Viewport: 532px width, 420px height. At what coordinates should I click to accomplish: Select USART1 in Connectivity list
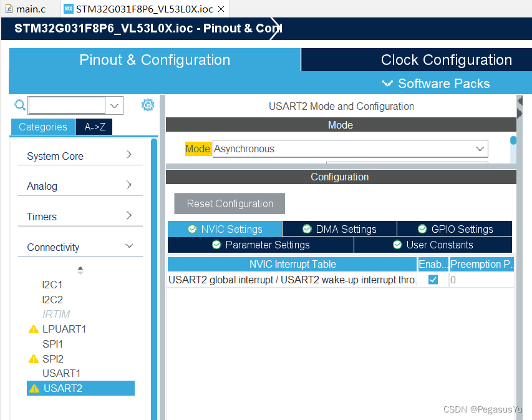point(61,373)
